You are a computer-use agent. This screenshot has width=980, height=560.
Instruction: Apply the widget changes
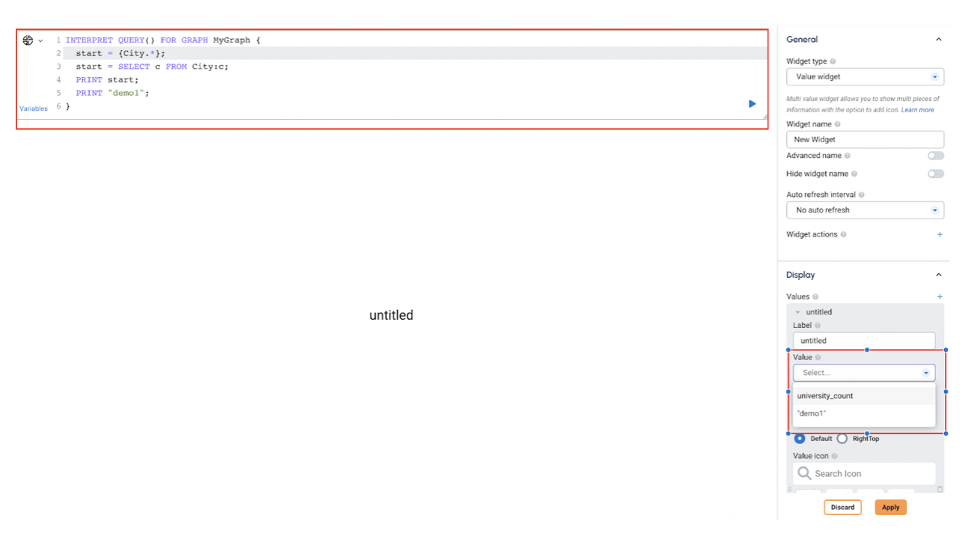pos(890,507)
